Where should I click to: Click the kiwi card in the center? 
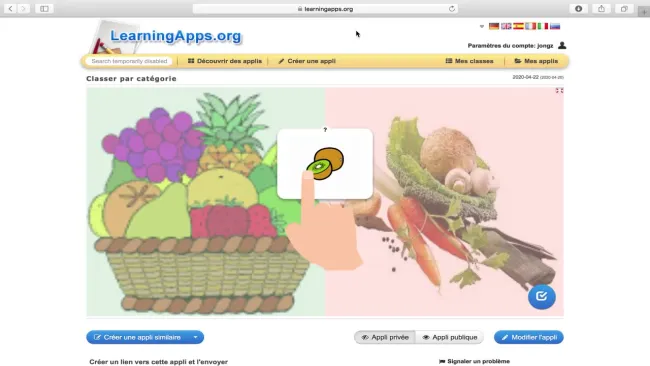(x=325, y=164)
